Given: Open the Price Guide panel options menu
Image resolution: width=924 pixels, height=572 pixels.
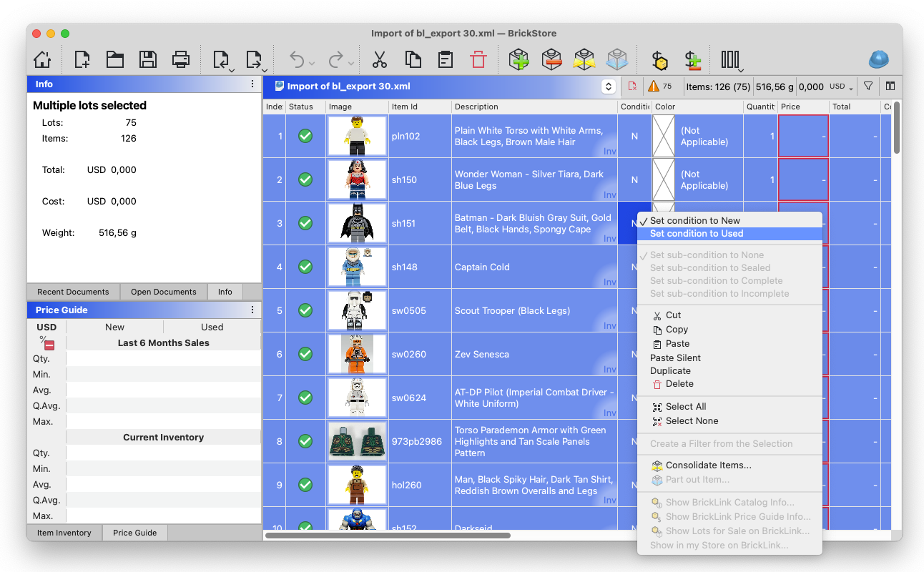Looking at the screenshot, I should [252, 310].
